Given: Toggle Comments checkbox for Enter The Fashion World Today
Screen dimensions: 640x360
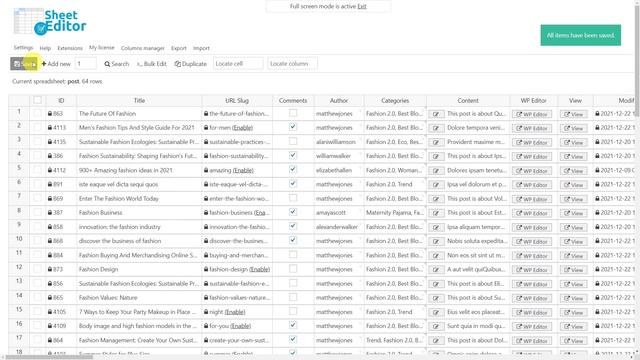Looking at the screenshot, I should point(293,198).
